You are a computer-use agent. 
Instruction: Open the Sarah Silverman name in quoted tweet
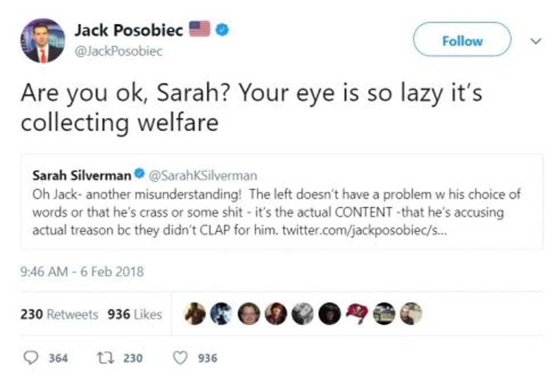pos(81,175)
